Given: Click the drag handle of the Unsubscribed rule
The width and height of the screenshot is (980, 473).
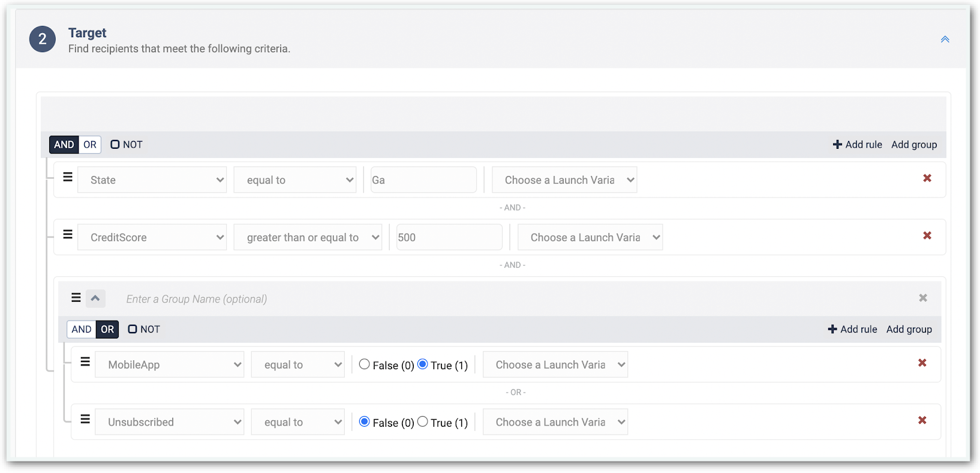Looking at the screenshot, I should pos(85,420).
